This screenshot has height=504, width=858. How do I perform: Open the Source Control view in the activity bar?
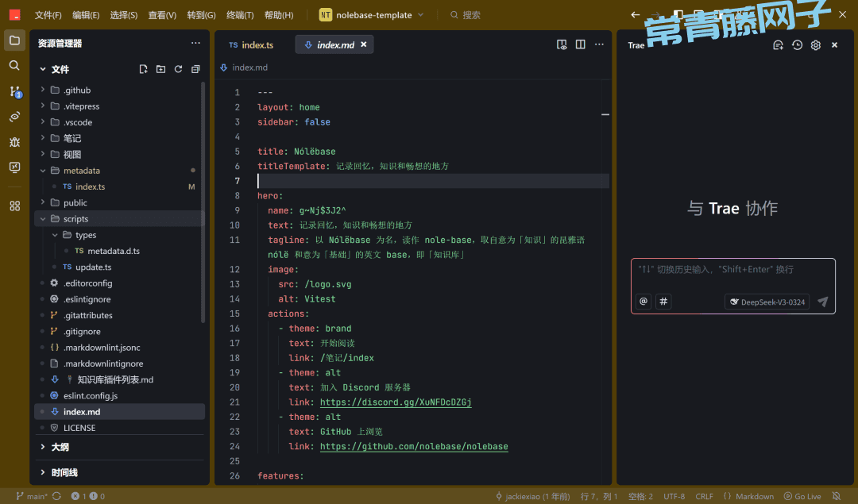15,91
